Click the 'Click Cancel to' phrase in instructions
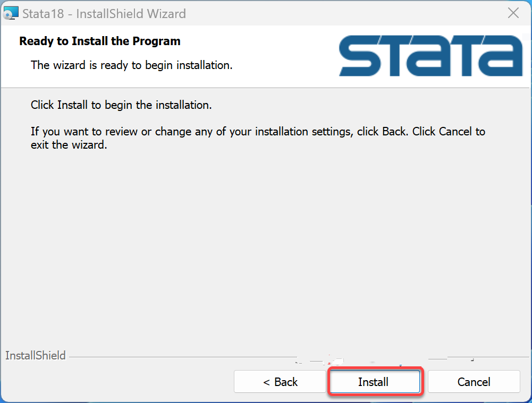Screen dimensions: 532x403 click(x=449, y=132)
